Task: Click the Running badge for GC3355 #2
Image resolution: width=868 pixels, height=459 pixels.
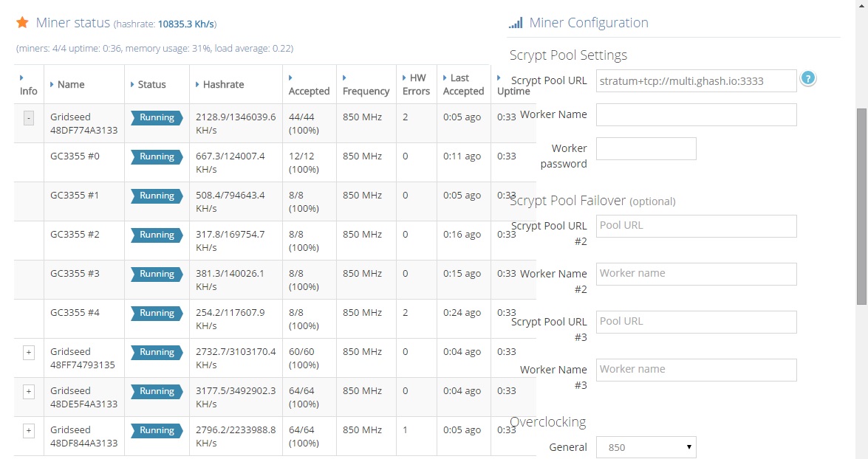Action: [157, 235]
